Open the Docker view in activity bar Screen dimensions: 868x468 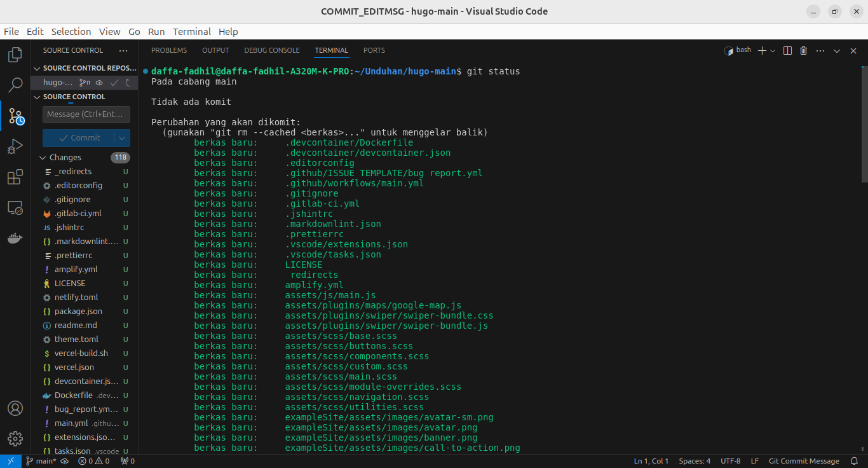15,238
